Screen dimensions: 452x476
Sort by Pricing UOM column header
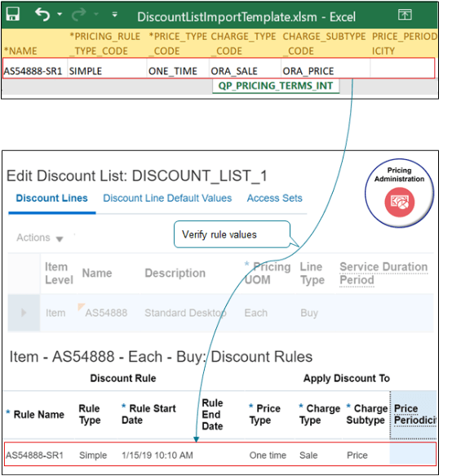point(268,274)
